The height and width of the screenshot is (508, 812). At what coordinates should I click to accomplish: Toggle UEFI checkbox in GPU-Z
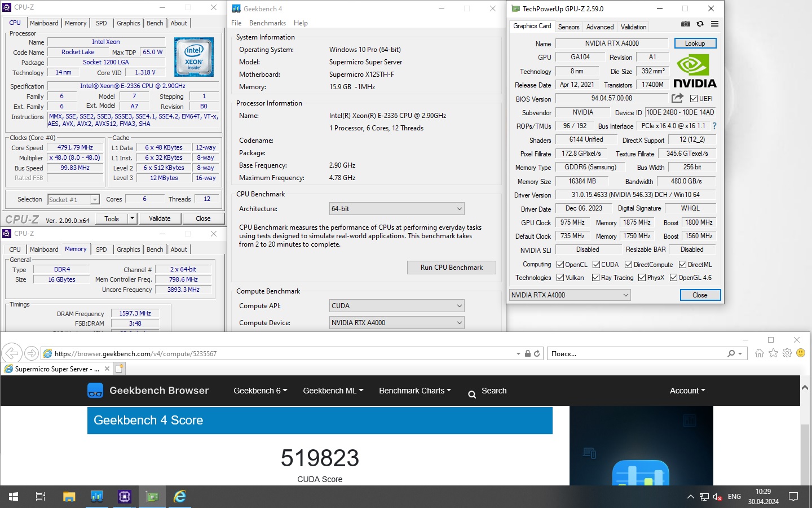pos(694,99)
